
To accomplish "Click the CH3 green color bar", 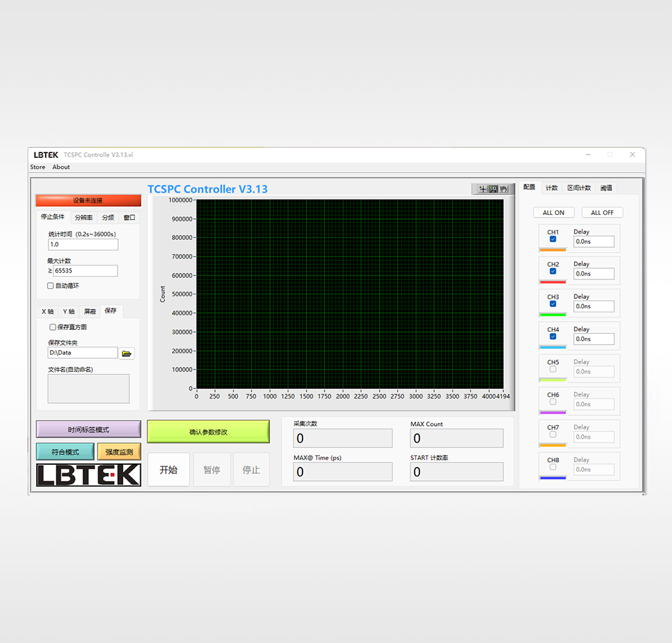I will [553, 314].
